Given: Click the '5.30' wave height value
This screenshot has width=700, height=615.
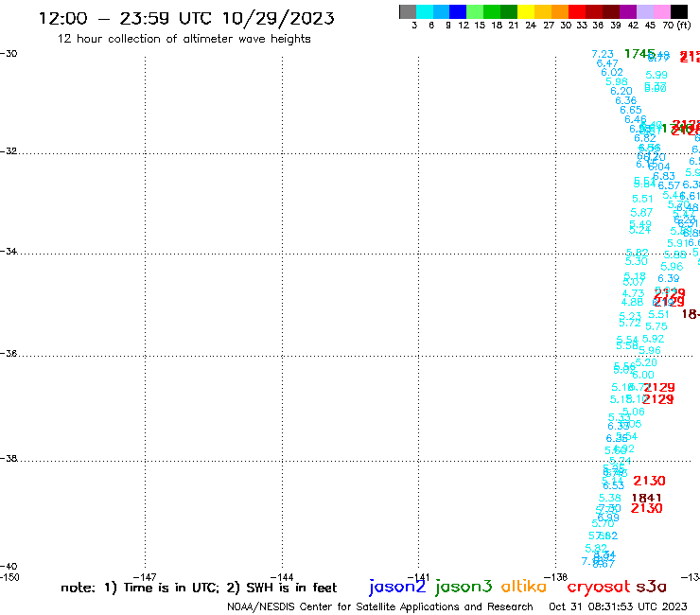Looking at the screenshot, I should click(637, 261).
